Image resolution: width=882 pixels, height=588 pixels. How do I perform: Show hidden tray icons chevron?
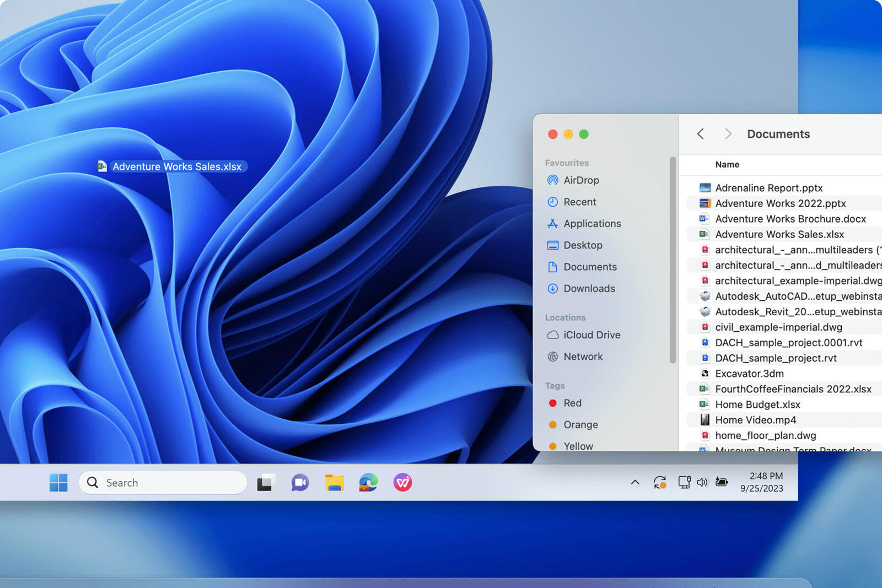click(635, 483)
